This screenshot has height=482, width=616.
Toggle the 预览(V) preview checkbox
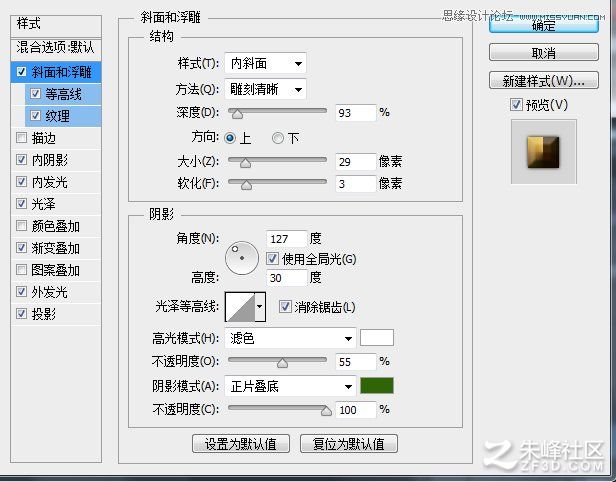click(x=516, y=104)
